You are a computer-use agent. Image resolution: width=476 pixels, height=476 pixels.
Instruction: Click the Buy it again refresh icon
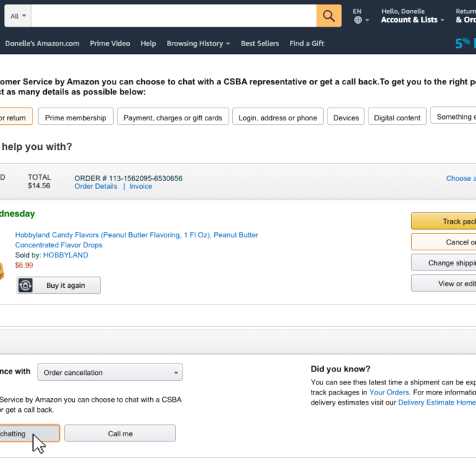pos(25,286)
